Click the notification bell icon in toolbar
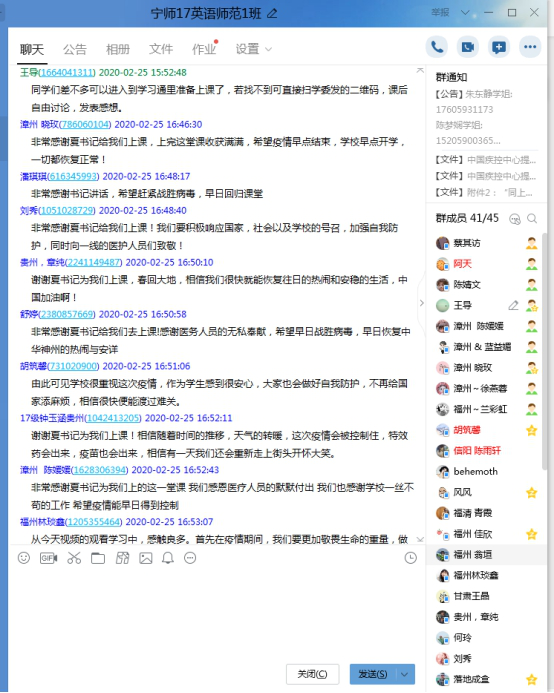The image size is (554, 693). point(168,558)
